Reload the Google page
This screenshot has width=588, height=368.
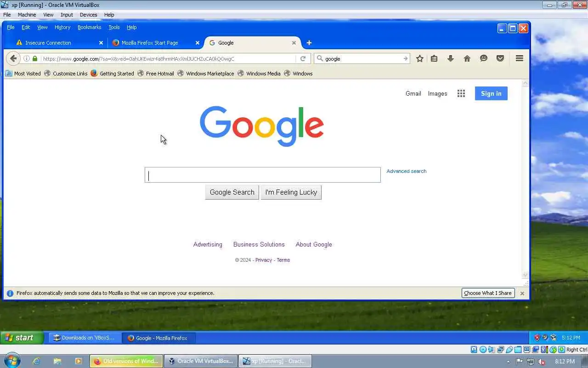(x=303, y=58)
